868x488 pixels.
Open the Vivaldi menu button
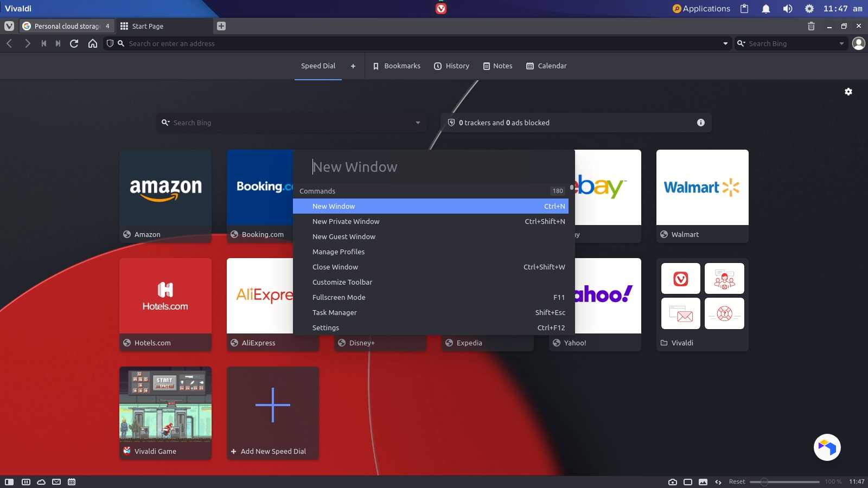(9, 26)
